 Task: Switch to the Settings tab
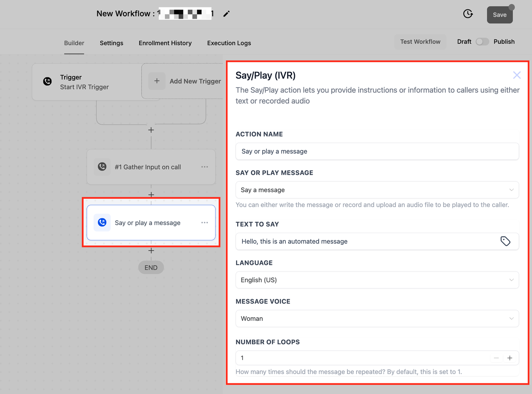[x=111, y=43]
